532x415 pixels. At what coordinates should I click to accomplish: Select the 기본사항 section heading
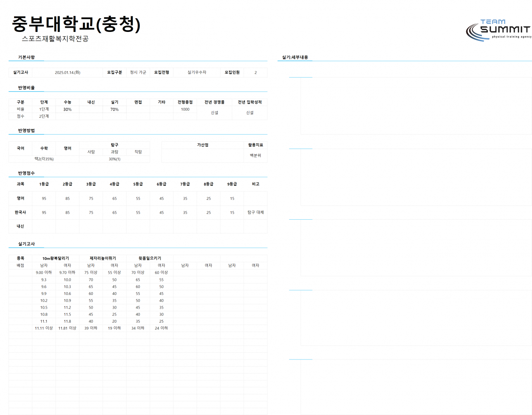click(26, 57)
